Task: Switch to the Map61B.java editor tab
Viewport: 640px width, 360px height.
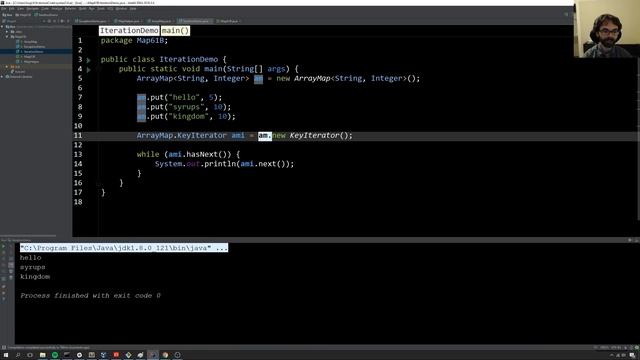Action: click(x=229, y=21)
